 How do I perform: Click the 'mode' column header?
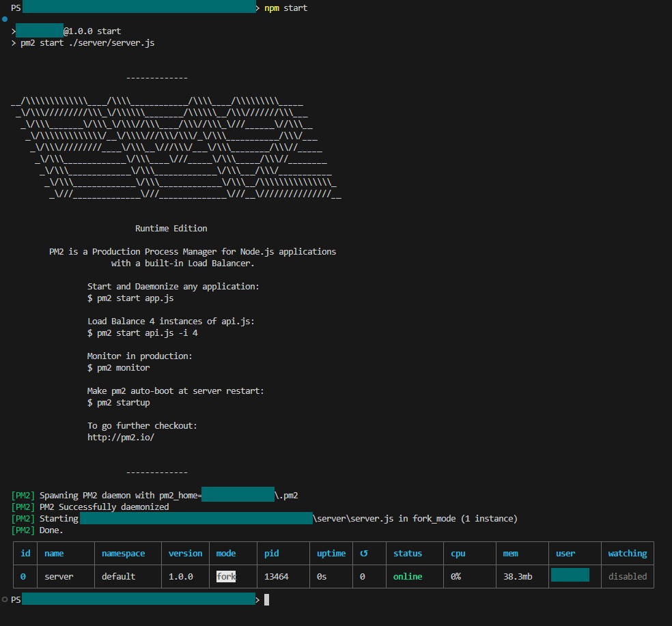coord(226,553)
